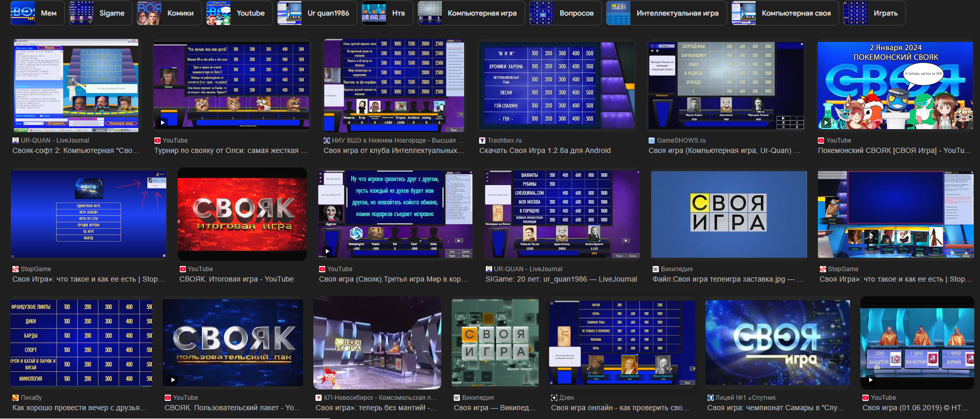Select the "Ur quan1986" filter chip

point(317,13)
